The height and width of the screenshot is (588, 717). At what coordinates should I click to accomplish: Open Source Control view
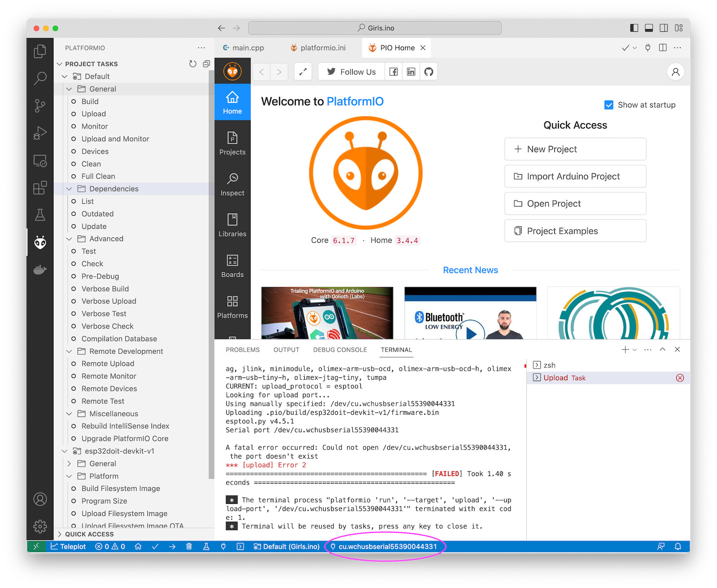pos(40,106)
